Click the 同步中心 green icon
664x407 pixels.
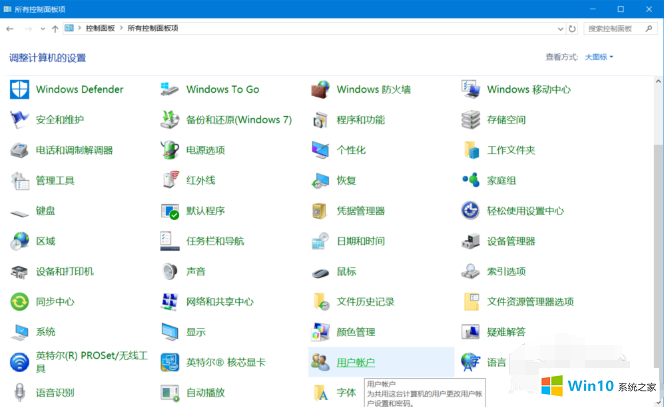point(19,302)
